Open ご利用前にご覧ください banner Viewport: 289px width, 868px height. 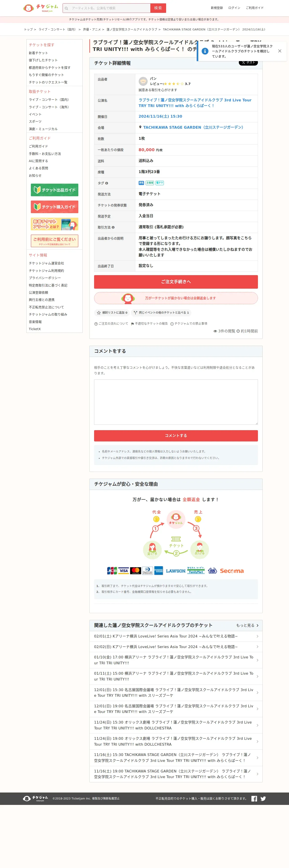pyautogui.click(x=54, y=241)
